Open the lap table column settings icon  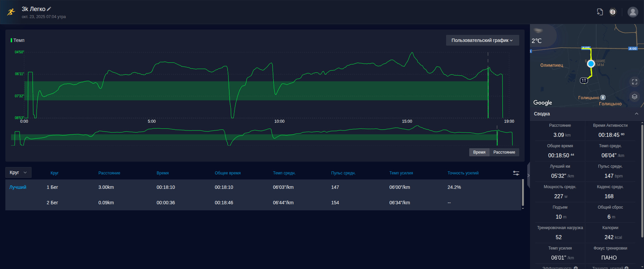point(516,173)
